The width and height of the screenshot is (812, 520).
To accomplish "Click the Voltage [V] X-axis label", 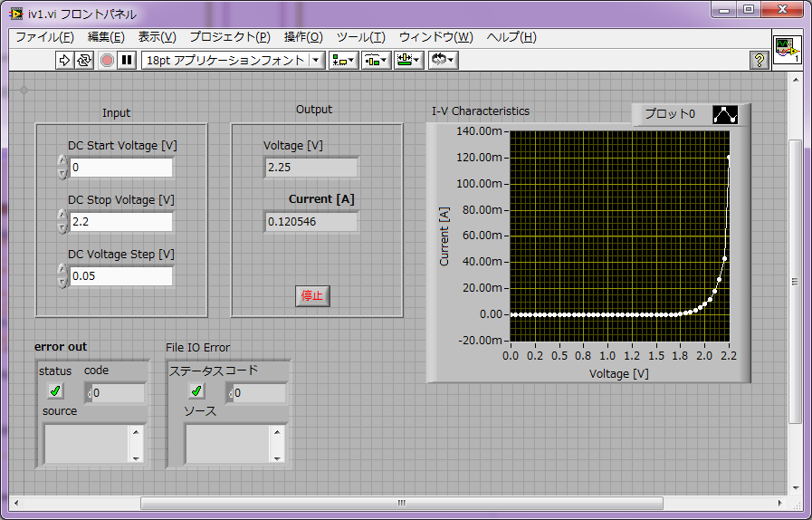I will click(619, 374).
